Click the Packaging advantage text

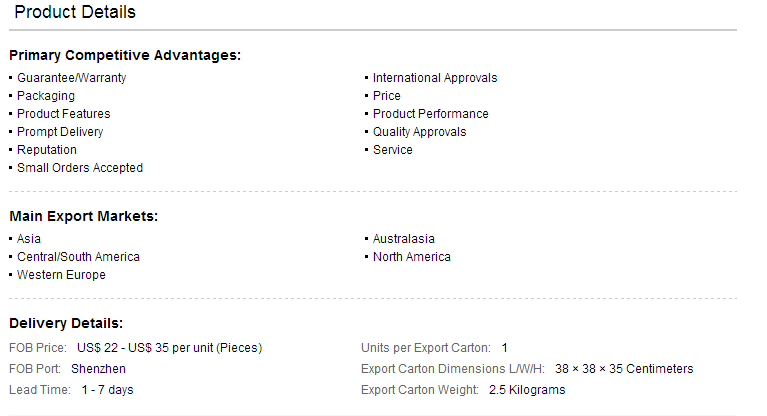coord(46,96)
